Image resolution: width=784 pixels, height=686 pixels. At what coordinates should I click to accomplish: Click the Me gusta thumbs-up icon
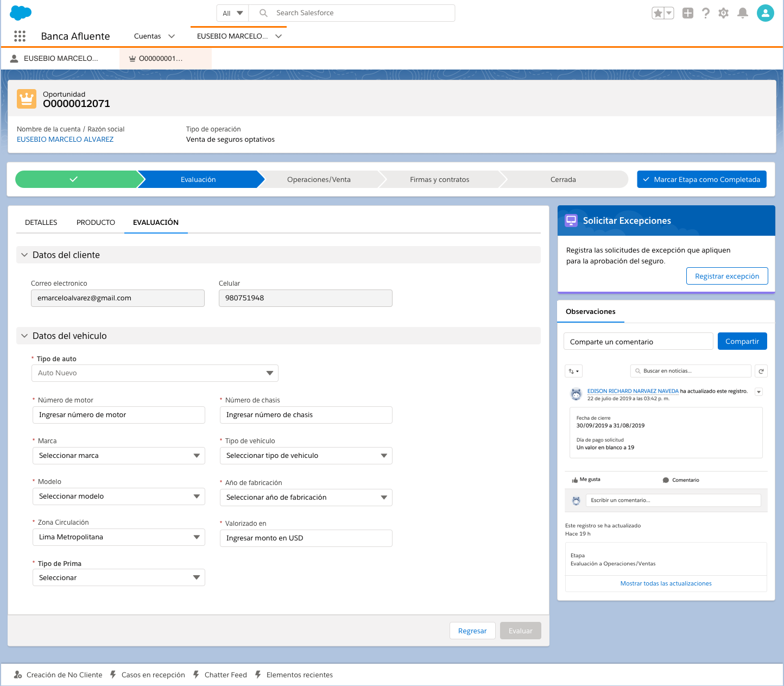pos(575,480)
